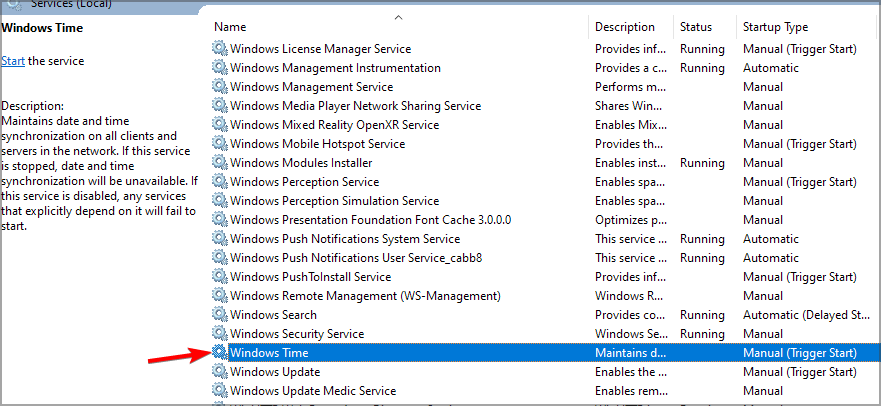This screenshot has width=881, height=406.
Task: Click Manual startup type of Windows Management Service
Action: click(x=762, y=87)
